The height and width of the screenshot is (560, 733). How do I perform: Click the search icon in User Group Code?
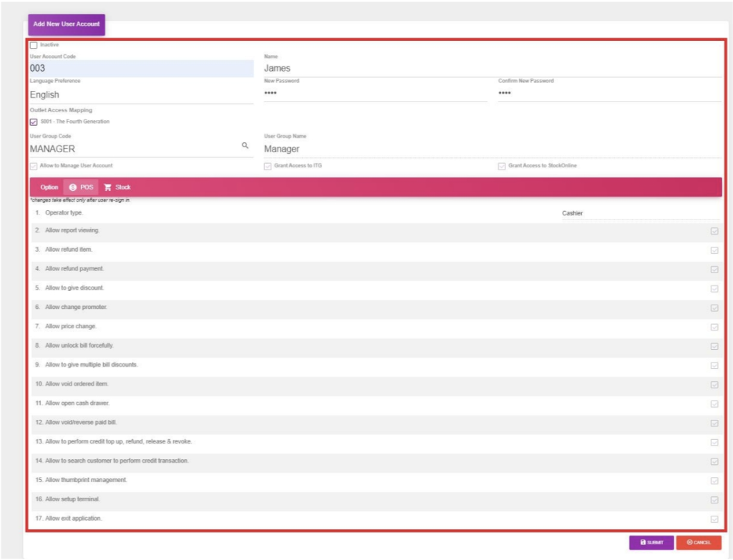[x=245, y=145]
